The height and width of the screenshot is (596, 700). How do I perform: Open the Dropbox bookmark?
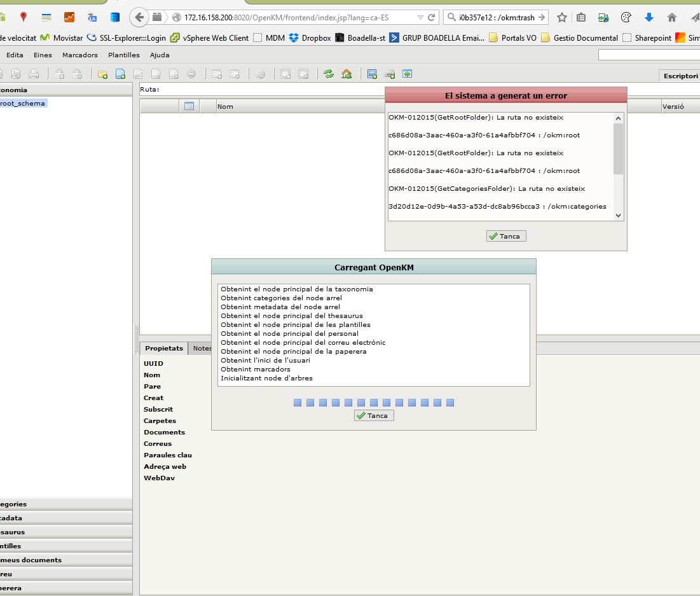(x=310, y=38)
